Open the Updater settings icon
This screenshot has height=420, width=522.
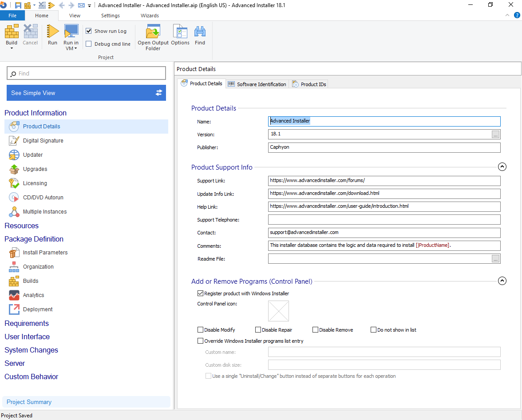pos(13,155)
